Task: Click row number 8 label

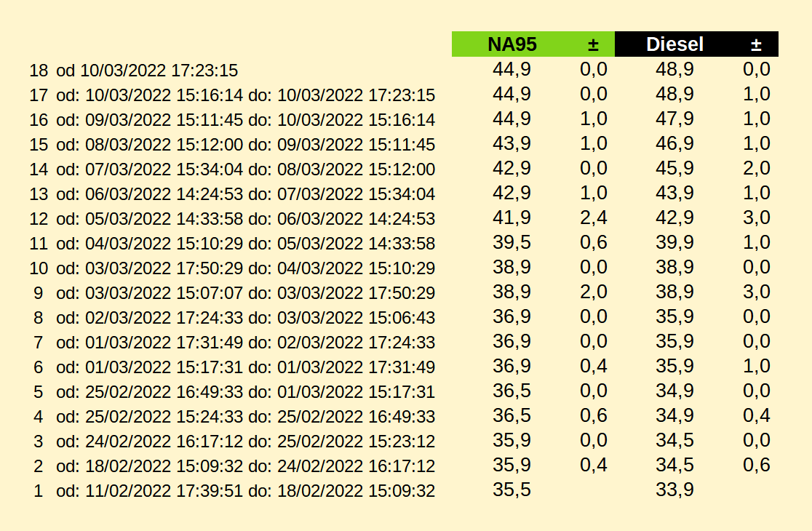Action: click(x=39, y=318)
